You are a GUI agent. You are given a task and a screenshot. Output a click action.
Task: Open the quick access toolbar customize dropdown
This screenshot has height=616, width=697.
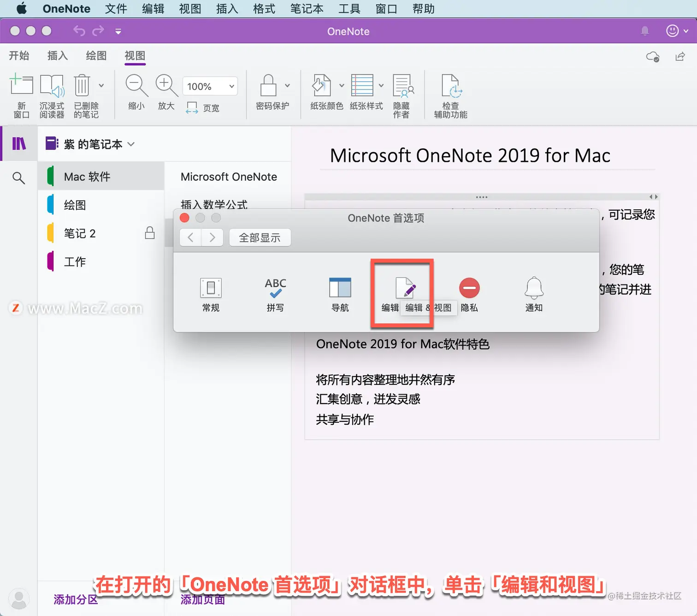pyautogui.click(x=118, y=31)
